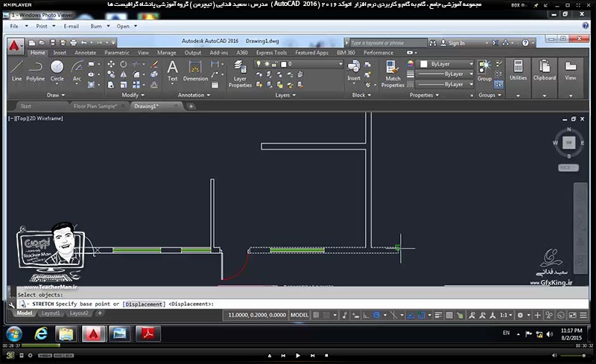Click Undo in the Quick Access toolbar
Image resolution: width=596 pixels, height=364 pixels.
[x=84, y=42]
